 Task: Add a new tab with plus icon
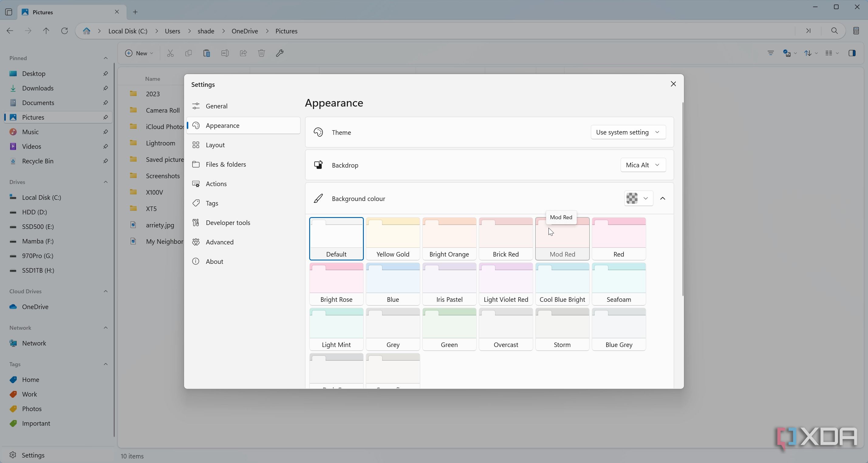pos(135,12)
